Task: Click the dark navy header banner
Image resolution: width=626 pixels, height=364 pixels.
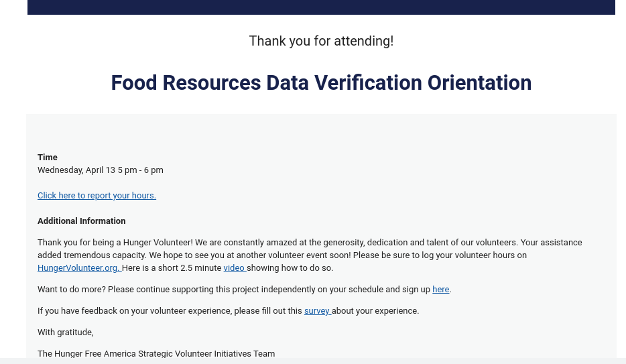Action: (322, 7)
